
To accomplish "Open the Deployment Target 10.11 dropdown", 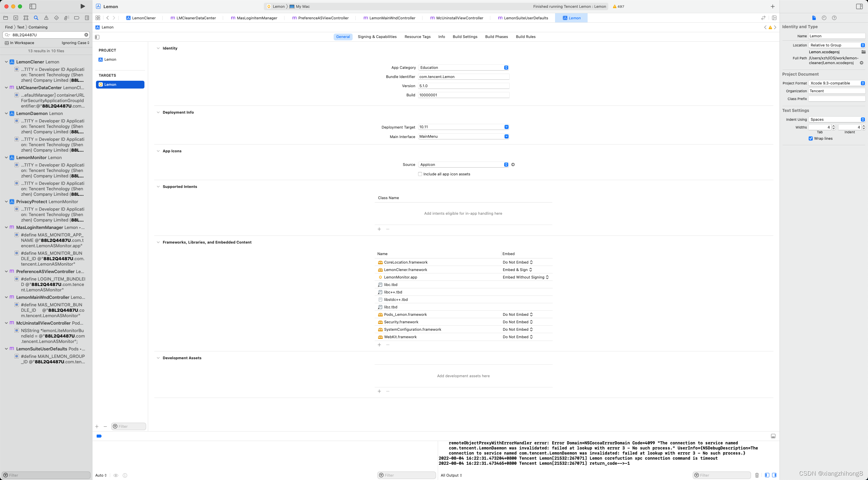I will coord(506,127).
